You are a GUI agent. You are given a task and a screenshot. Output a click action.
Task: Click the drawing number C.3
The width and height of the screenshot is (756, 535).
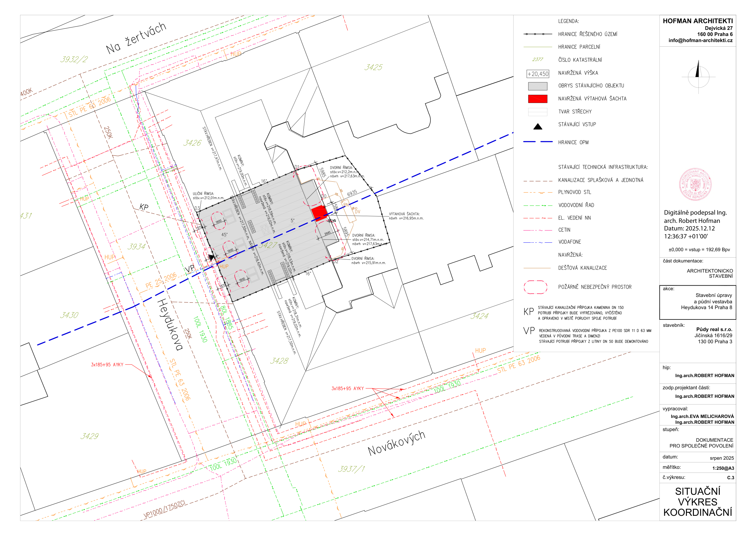[x=731, y=478]
